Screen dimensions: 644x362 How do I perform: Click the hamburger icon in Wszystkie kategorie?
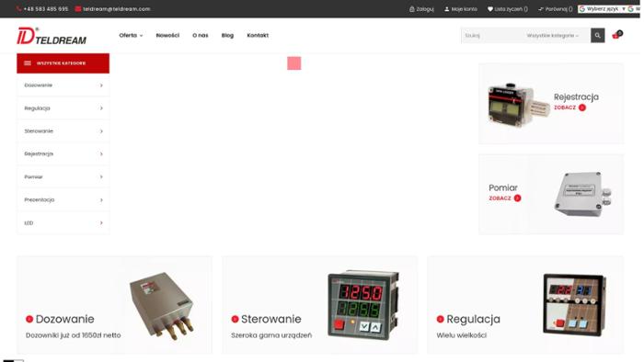pos(28,63)
